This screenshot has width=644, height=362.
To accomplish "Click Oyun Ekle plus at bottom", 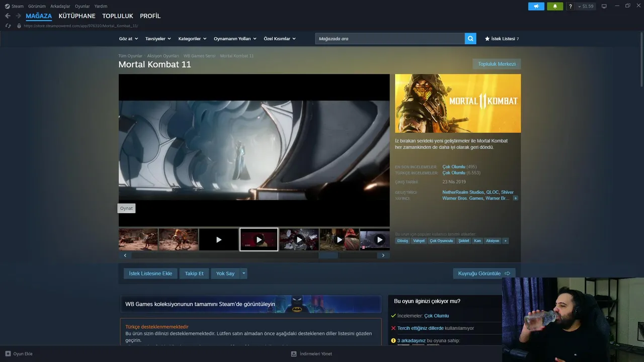I will click(19, 354).
